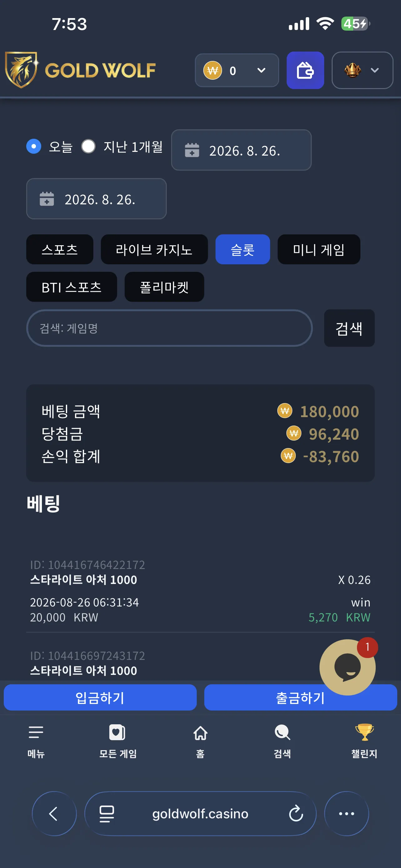
Task: Go back with browser back arrow
Action: [x=54, y=813]
